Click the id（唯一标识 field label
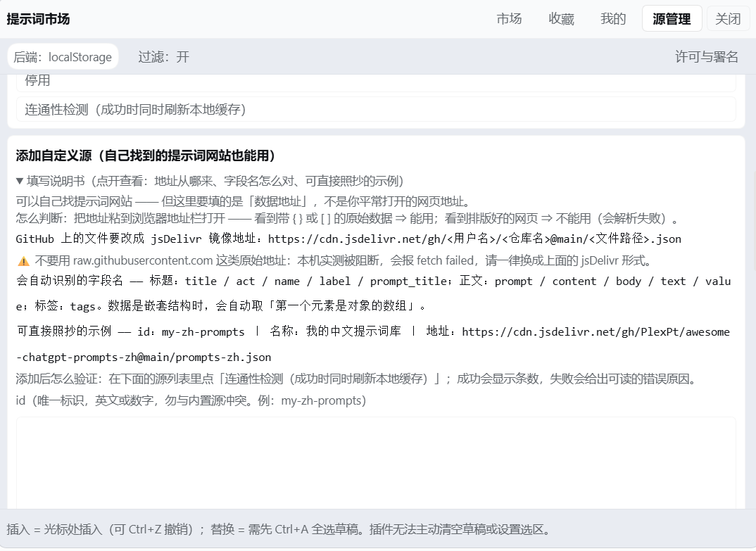Viewport: 756px width, 551px height. point(191,400)
